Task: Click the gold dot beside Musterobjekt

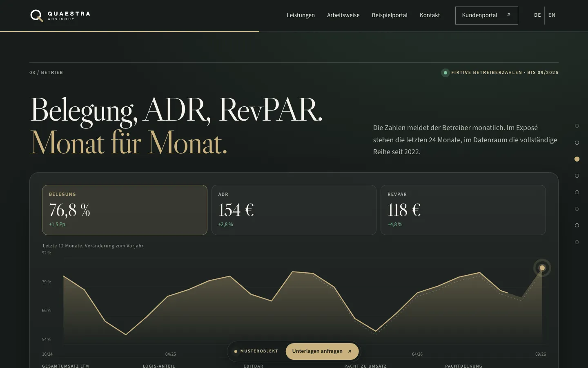Action: coord(236,351)
